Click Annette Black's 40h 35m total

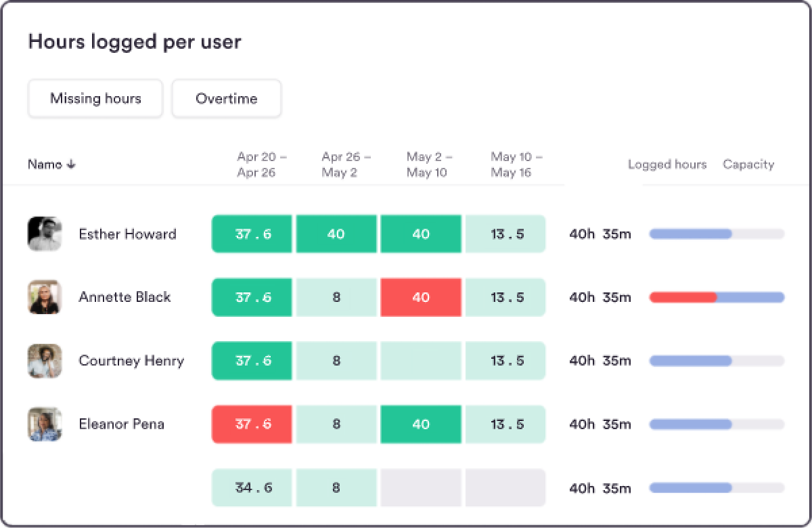(599, 297)
